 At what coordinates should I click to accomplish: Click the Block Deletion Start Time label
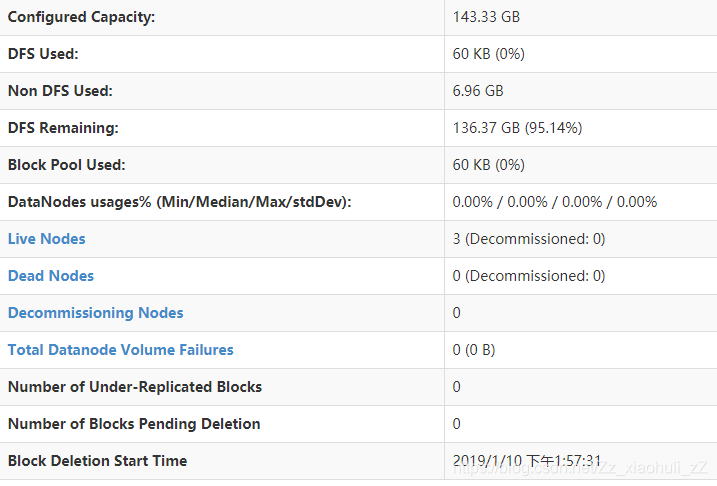[x=97, y=460]
